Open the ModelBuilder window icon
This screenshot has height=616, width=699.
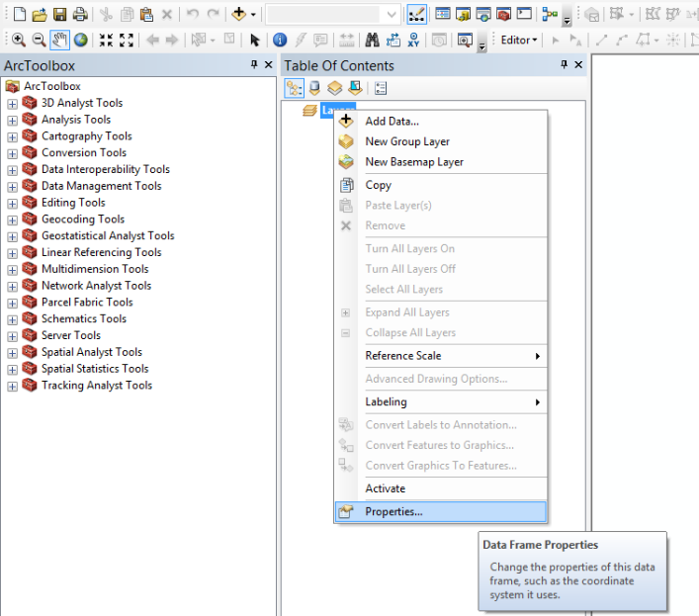coord(550,14)
